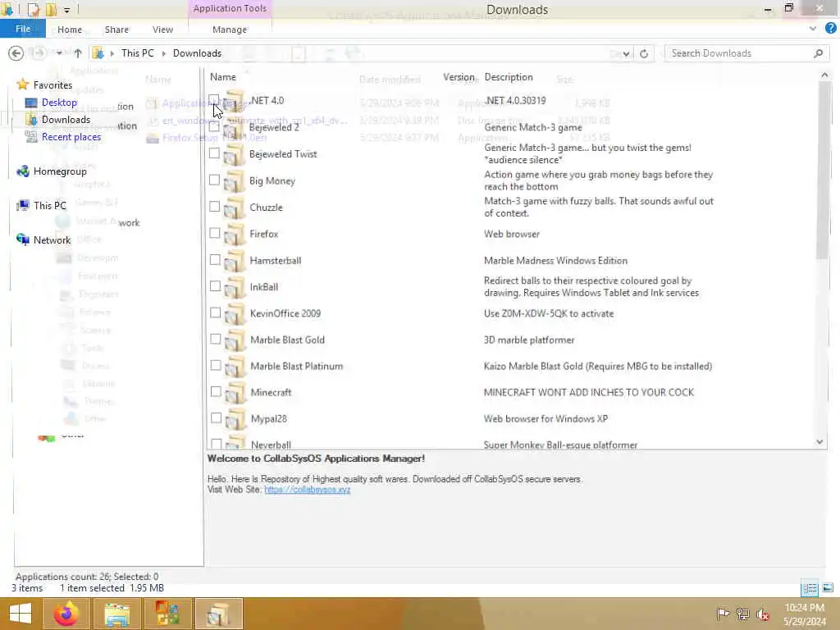
Task: Switch to details view layout
Action: pos(810,589)
